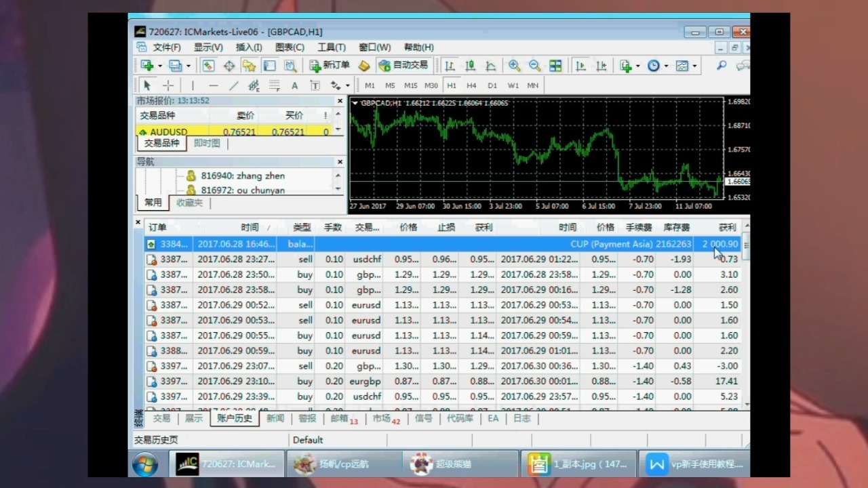Zoom out the chart
This screenshot has height=488, width=868.
click(535, 66)
